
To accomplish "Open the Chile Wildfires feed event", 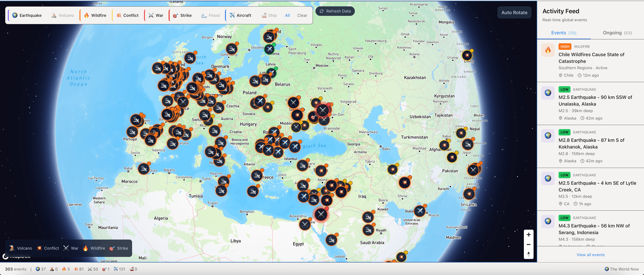I will pyautogui.click(x=591, y=58).
